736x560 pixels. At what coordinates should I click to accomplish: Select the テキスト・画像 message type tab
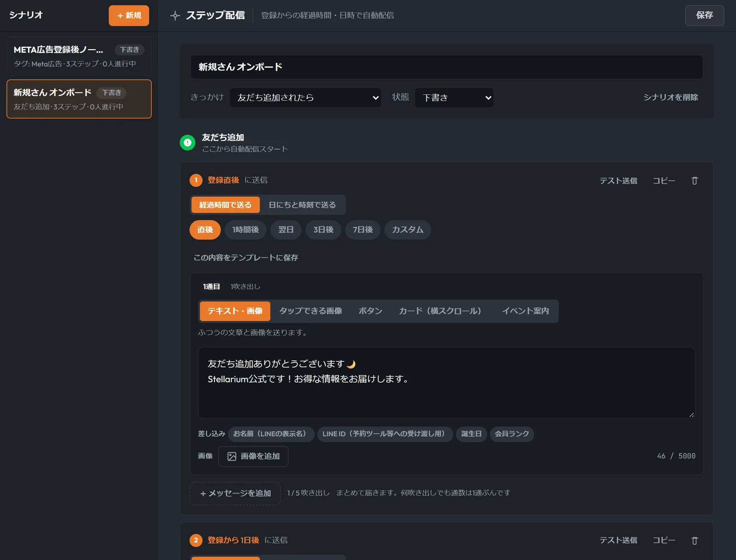(235, 311)
